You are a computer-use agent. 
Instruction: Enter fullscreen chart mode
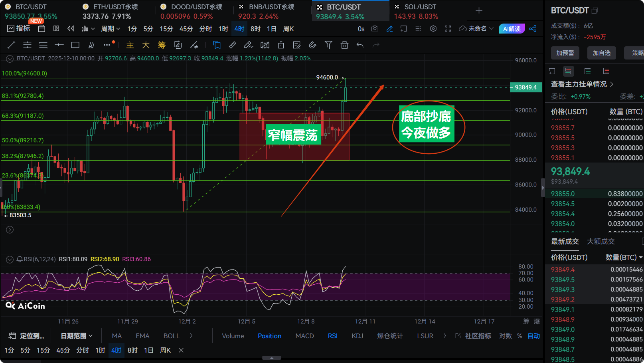pyautogui.click(x=448, y=29)
